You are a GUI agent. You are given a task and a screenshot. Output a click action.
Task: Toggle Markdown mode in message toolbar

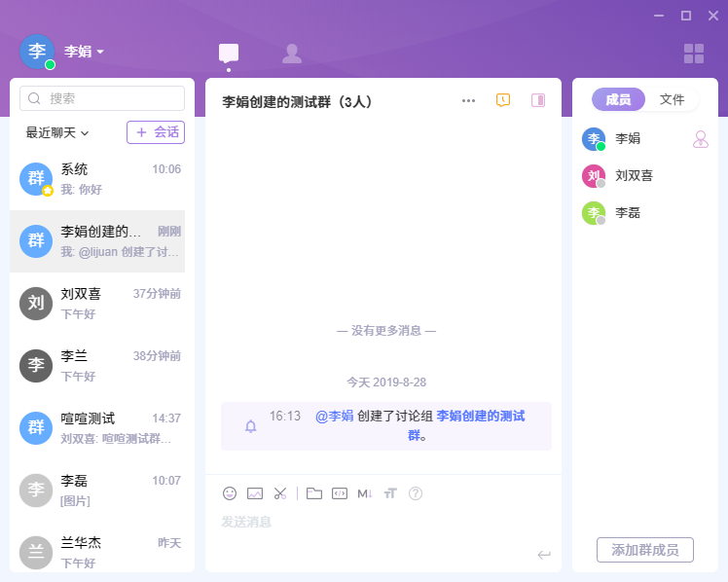click(x=365, y=493)
